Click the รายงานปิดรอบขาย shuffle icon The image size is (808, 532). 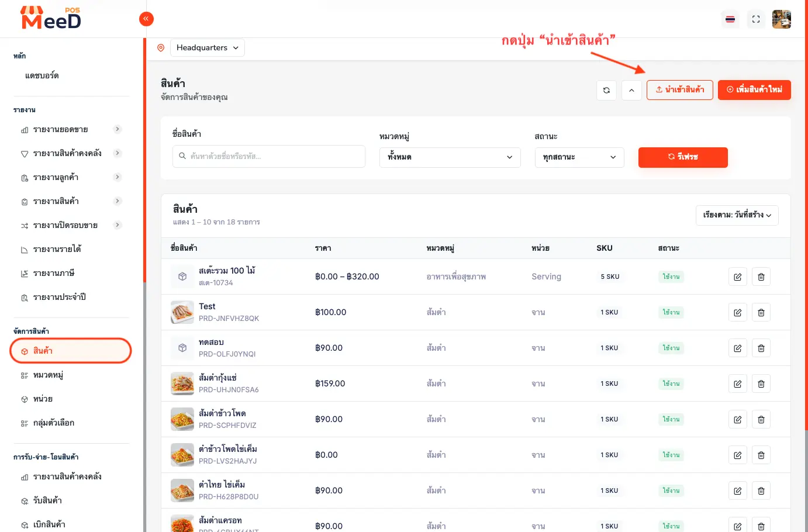(x=25, y=226)
